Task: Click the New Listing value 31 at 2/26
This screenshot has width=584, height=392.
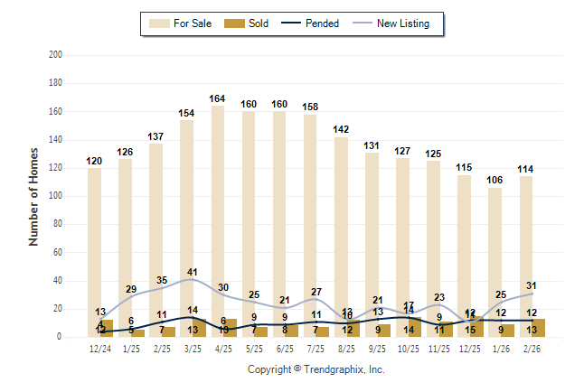Action: 532,285
